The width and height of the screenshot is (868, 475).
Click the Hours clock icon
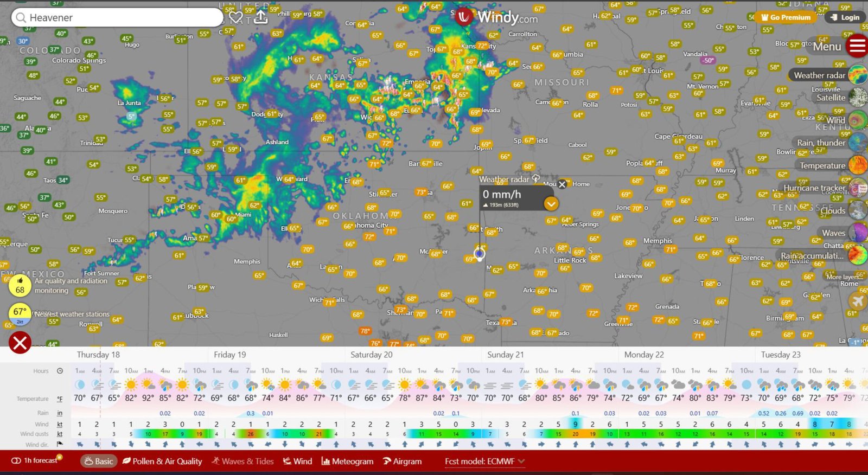[x=60, y=371]
